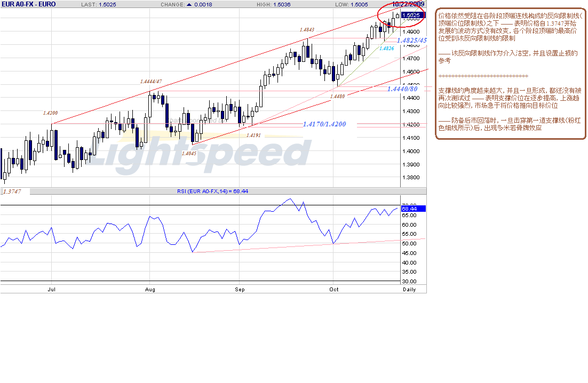Select the 10/22/2009 date label
This screenshot has width=588, height=383.
(x=408, y=4)
